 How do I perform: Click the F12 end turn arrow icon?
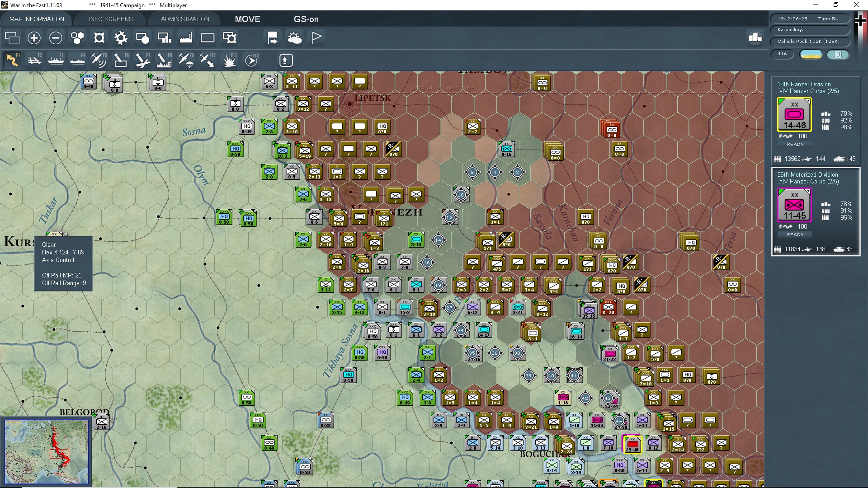click(251, 60)
